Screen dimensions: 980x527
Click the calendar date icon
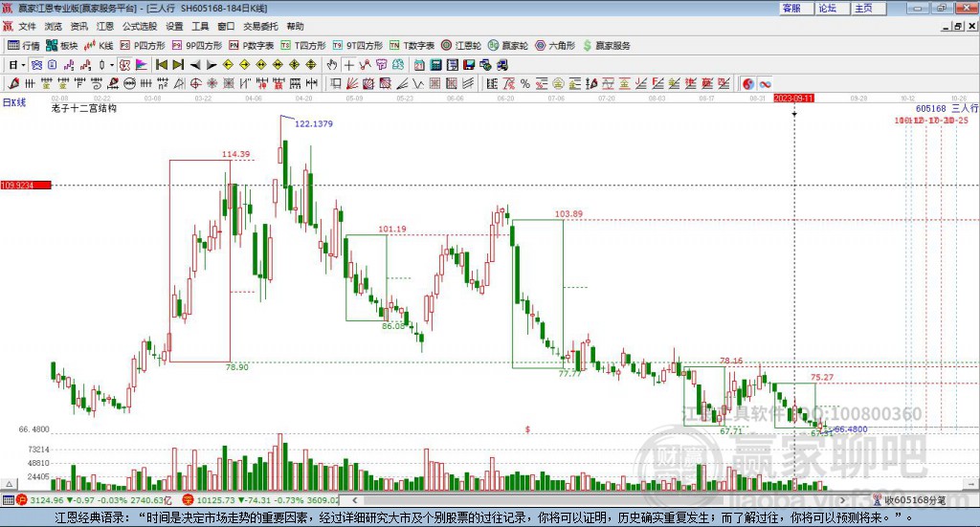coord(419,65)
